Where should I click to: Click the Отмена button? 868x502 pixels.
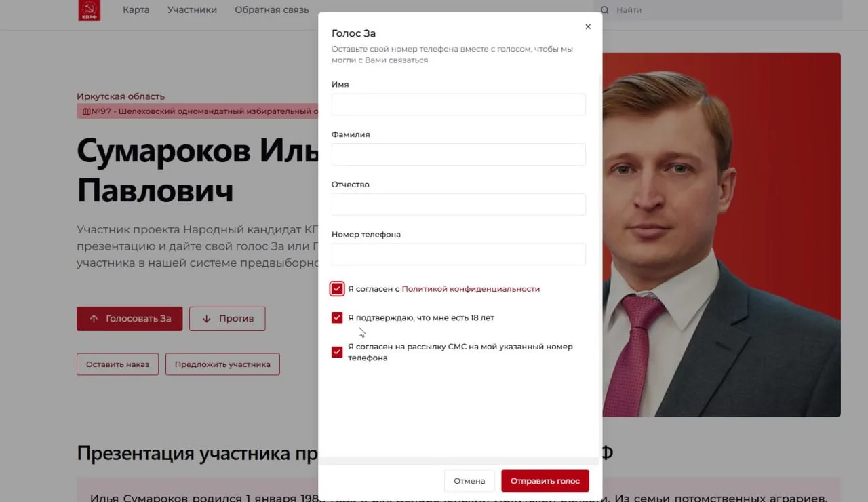(x=469, y=481)
